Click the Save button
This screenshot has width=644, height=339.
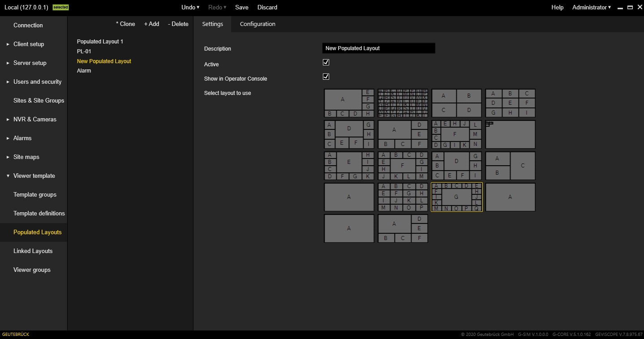[x=242, y=7]
